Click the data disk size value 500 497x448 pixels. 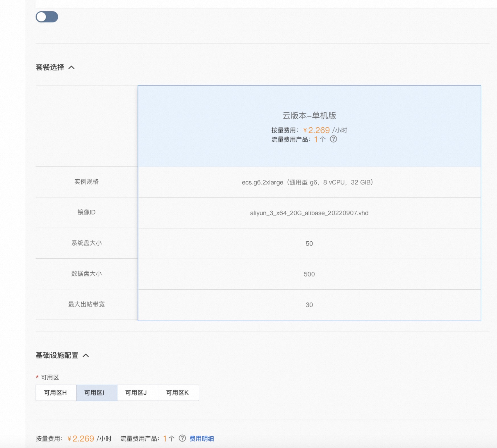pos(309,274)
